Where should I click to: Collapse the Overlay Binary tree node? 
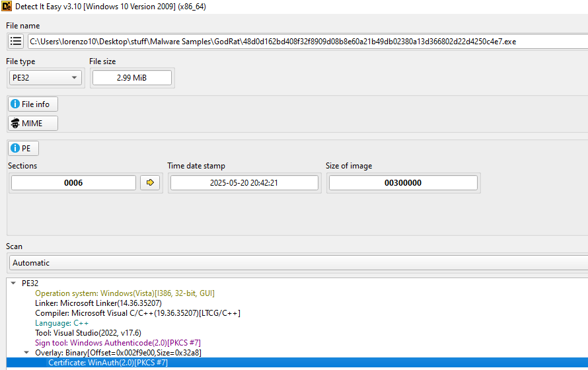click(26, 352)
